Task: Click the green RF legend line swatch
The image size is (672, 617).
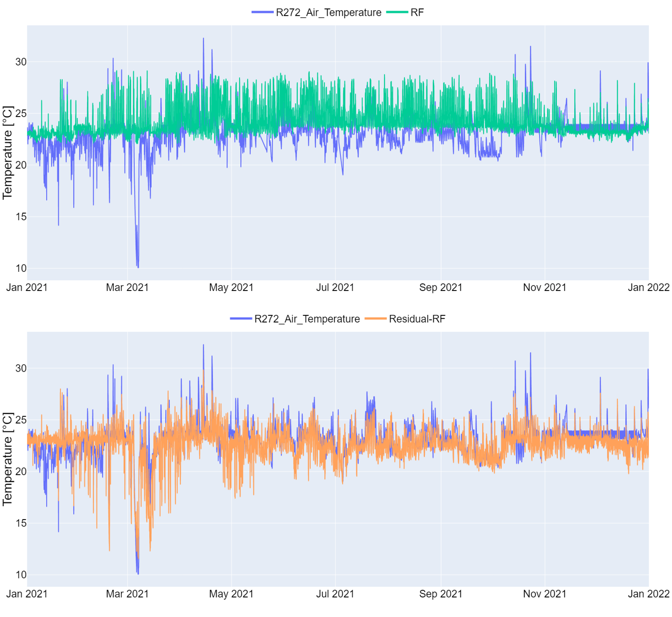Action: tap(397, 13)
